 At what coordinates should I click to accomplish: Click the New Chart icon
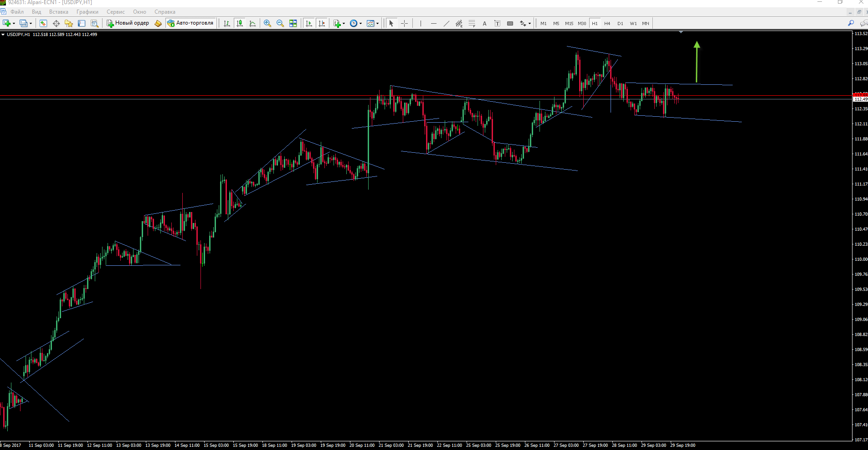6,23
